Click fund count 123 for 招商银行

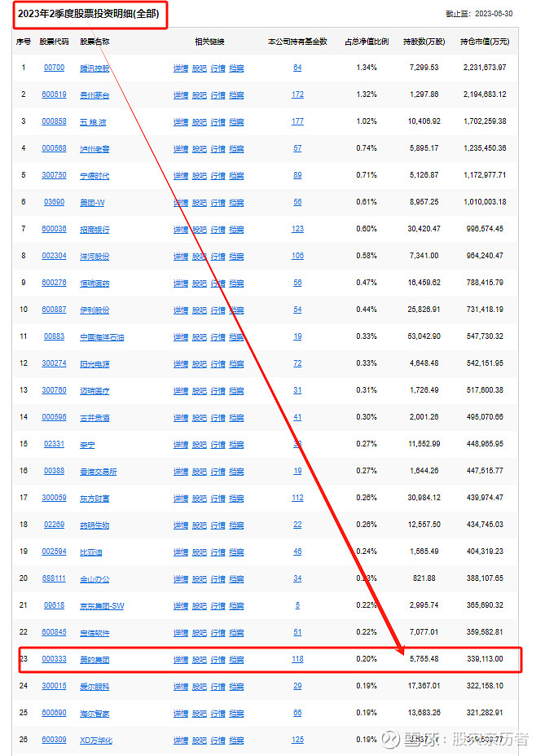click(297, 230)
